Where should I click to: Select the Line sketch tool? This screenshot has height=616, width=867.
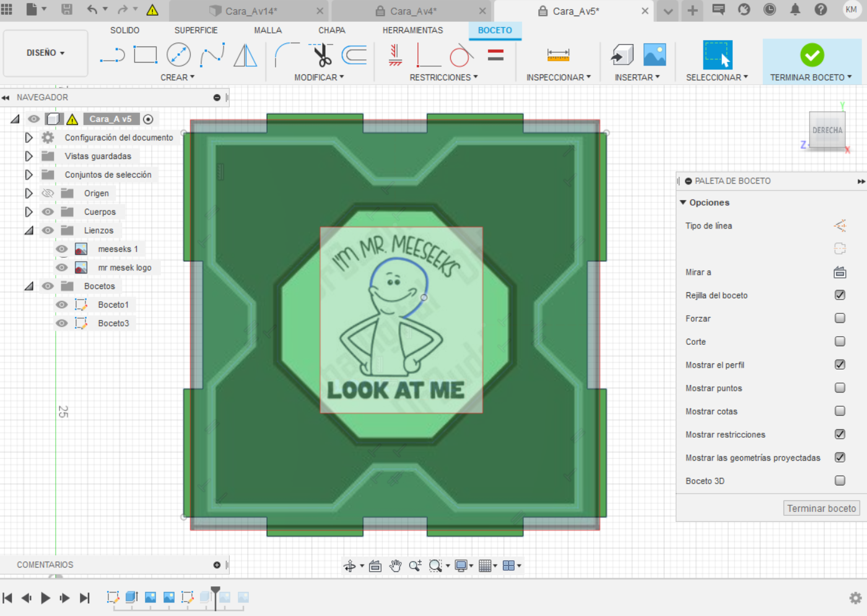[112, 55]
